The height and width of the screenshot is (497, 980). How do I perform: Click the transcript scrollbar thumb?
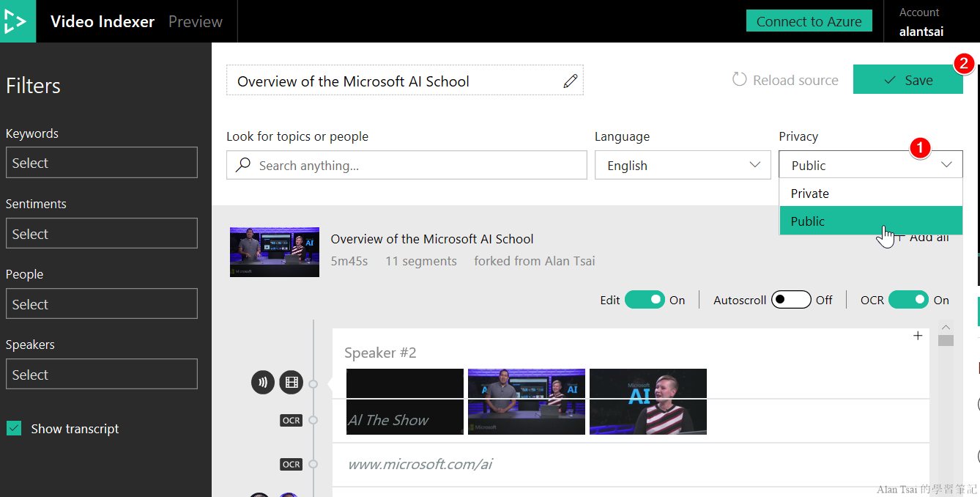coord(946,340)
